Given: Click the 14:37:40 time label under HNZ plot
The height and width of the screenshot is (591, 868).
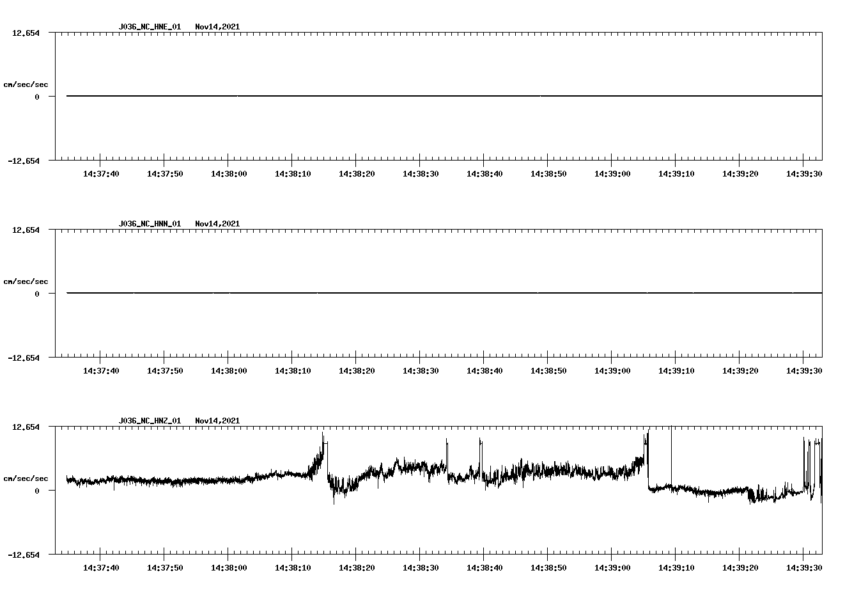Looking at the screenshot, I should tap(101, 568).
